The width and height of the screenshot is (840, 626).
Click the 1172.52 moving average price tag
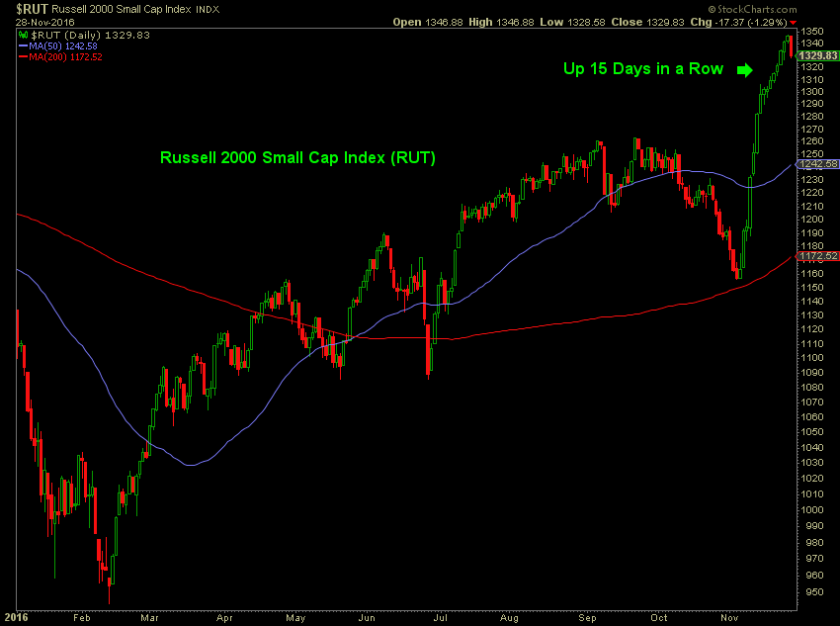click(x=817, y=256)
